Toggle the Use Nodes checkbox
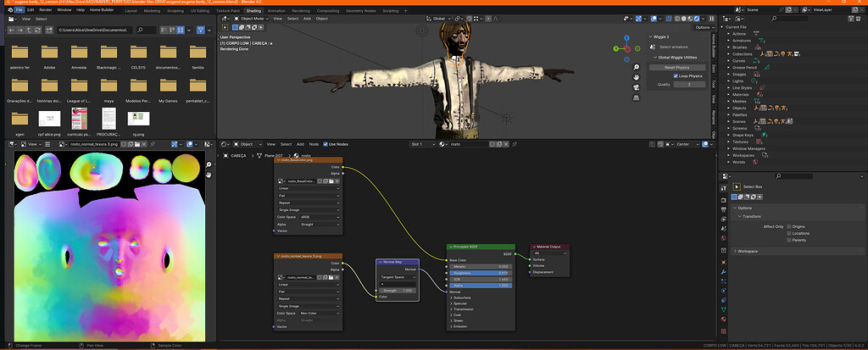 pyautogui.click(x=325, y=144)
